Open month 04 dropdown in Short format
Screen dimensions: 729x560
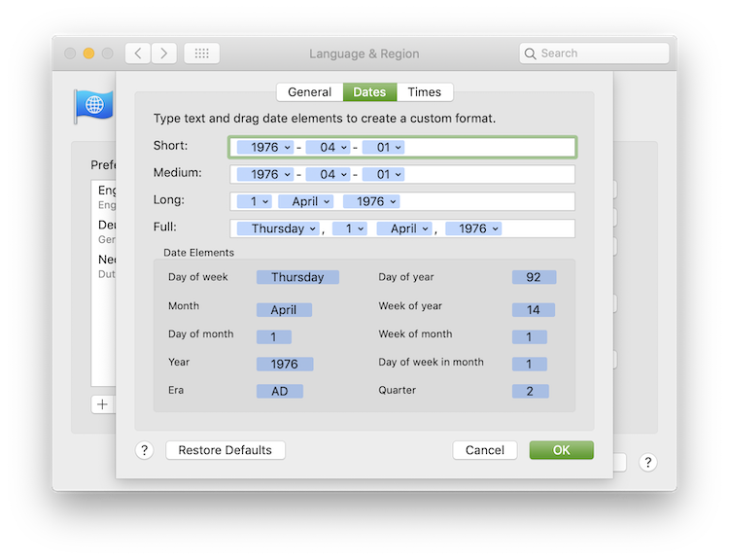click(328, 148)
